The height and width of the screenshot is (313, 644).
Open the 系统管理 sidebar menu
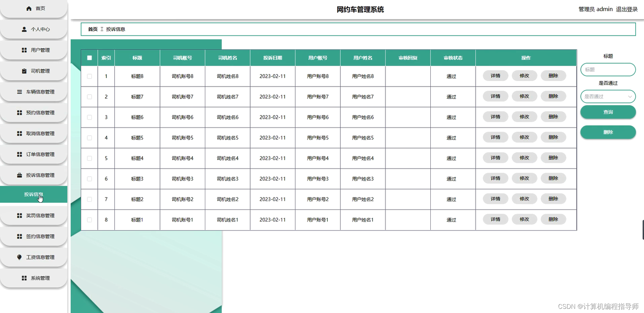pyautogui.click(x=34, y=278)
